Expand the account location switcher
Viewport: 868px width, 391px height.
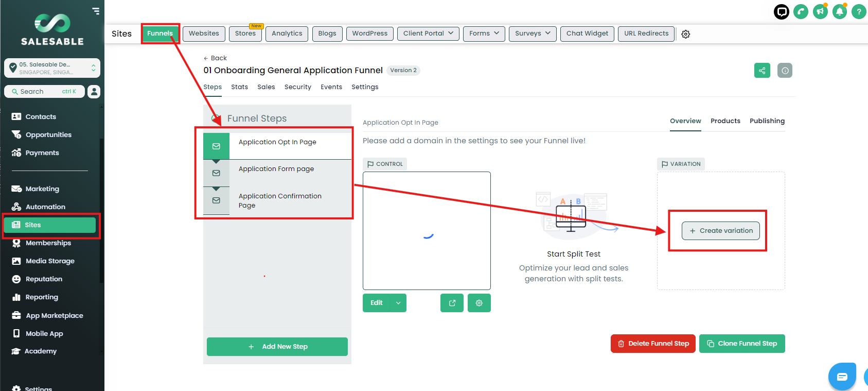pyautogui.click(x=52, y=68)
